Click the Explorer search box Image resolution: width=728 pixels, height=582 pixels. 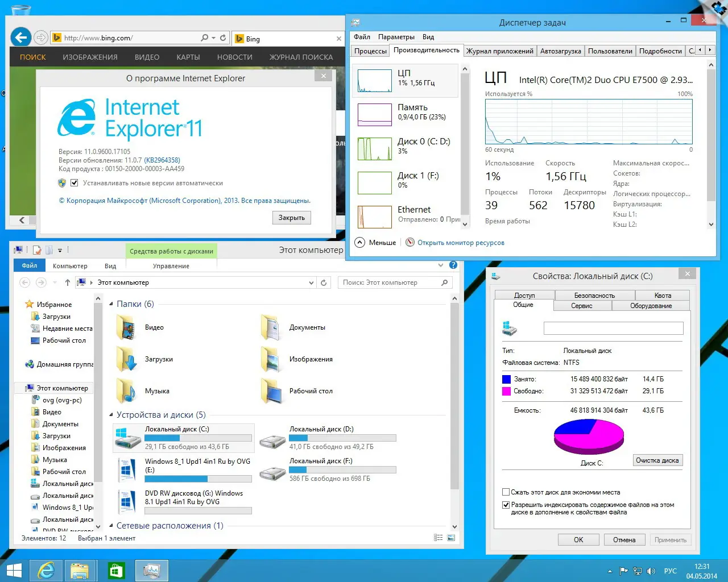point(395,282)
